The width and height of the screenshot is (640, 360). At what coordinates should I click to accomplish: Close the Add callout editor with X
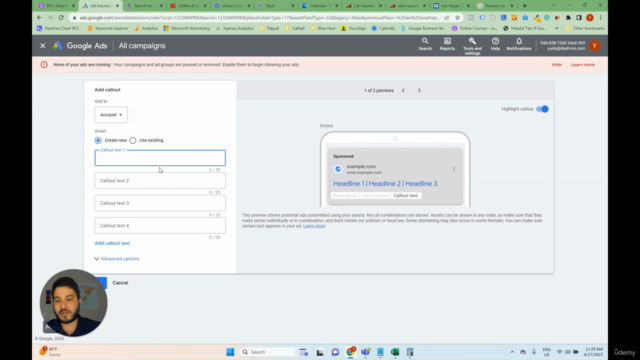(43, 46)
